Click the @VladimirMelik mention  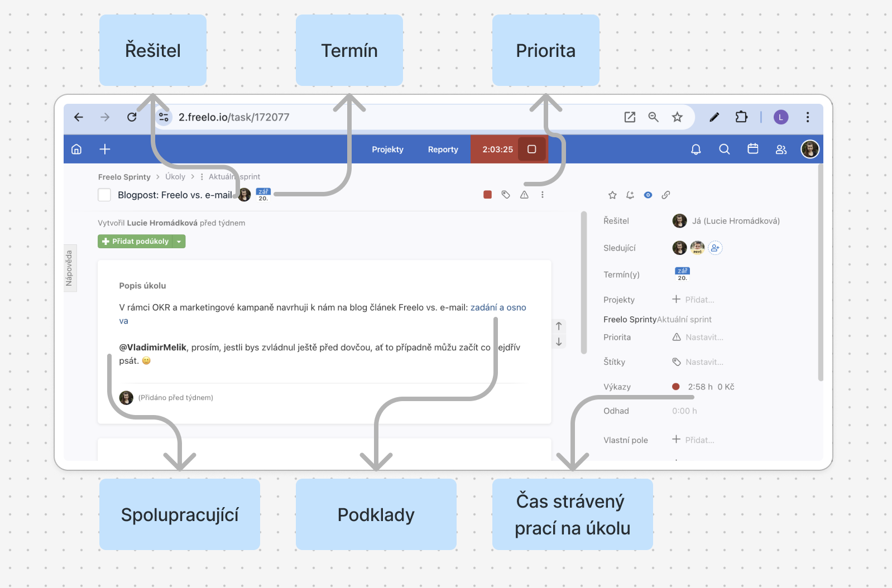pos(153,348)
